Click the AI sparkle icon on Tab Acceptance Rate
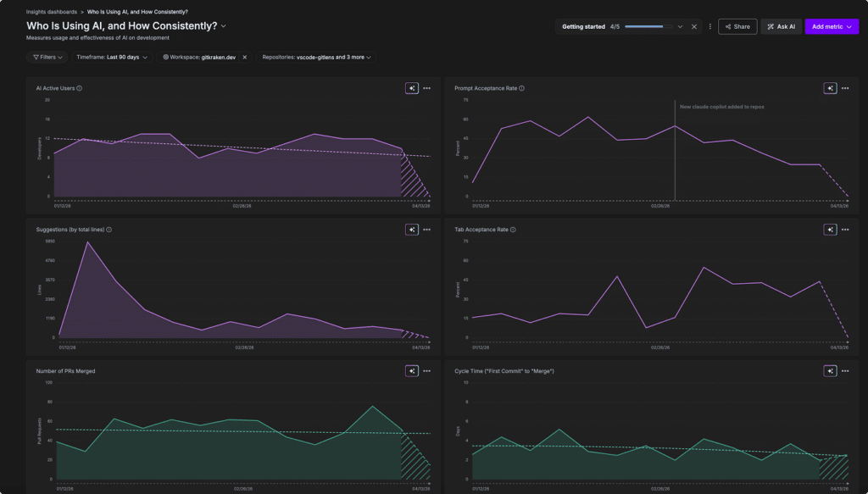Viewport: 868px width, 494px height. coord(830,230)
